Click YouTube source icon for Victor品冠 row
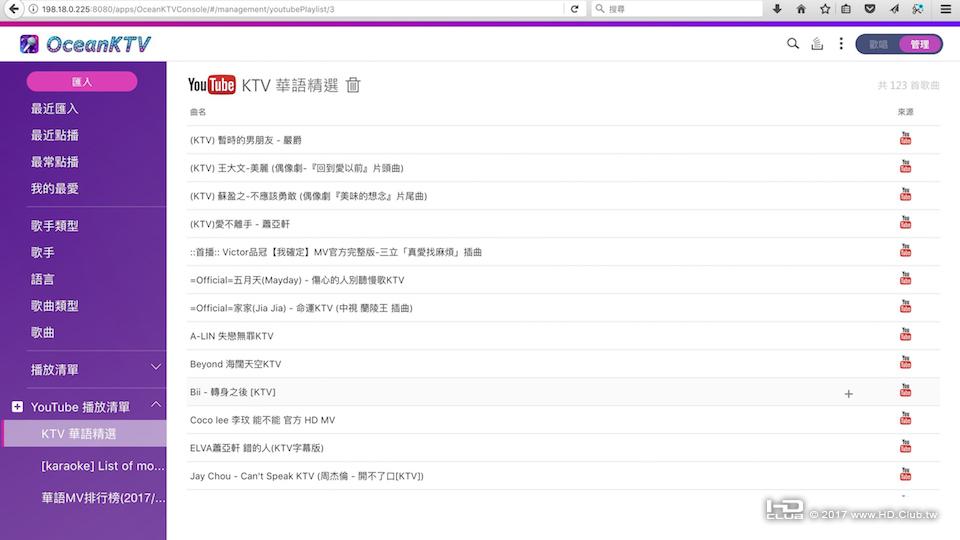This screenshot has width=960, height=540. [x=906, y=250]
